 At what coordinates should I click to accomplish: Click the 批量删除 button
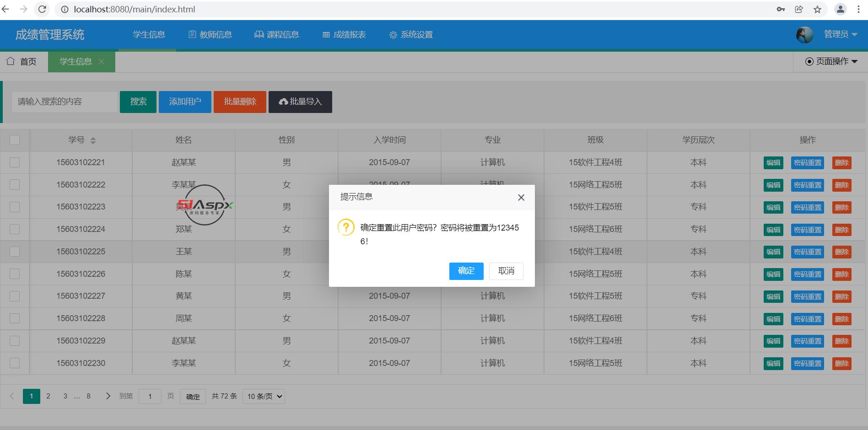240,102
